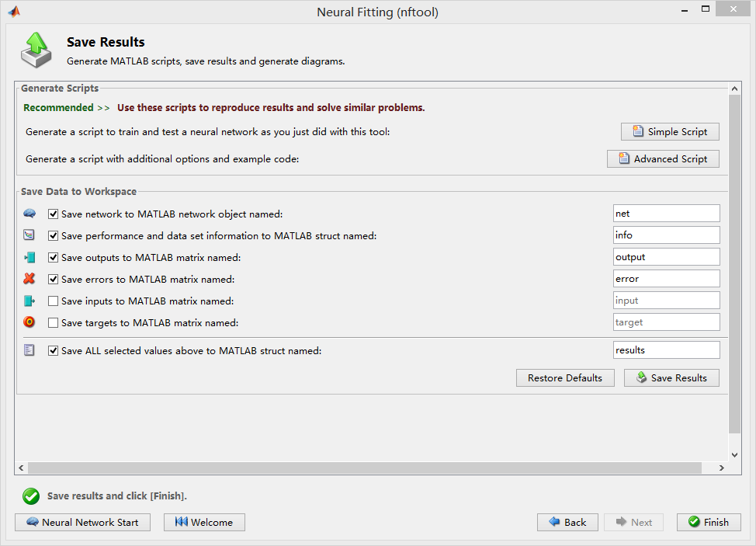Generate the Simple Script

pyautogui.click(x=670, y=132)
